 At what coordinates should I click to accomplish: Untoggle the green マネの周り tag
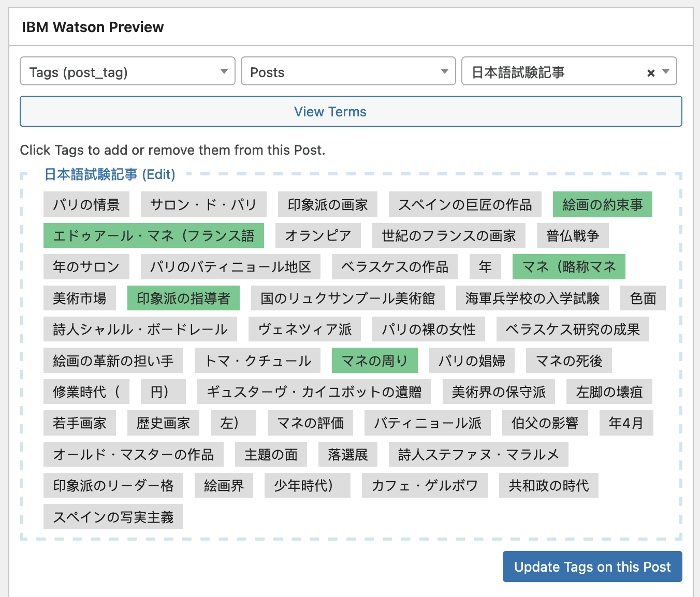tap(374, 361)
